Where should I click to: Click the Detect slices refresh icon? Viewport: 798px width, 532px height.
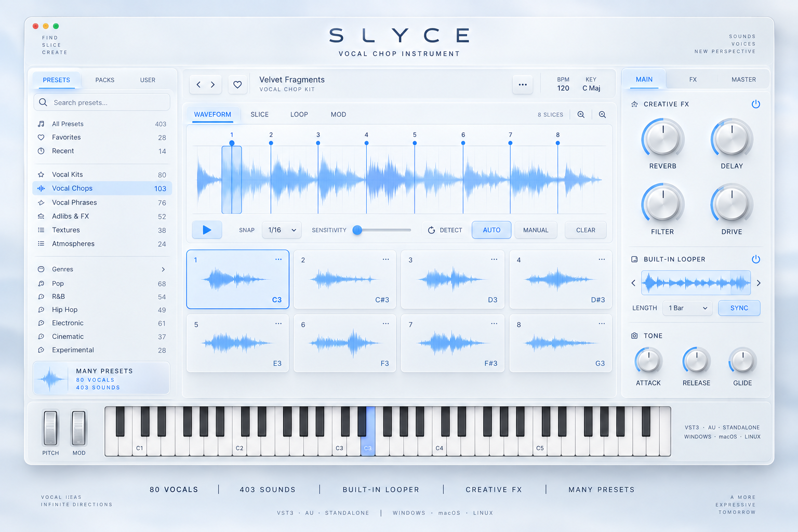[431, 230]
